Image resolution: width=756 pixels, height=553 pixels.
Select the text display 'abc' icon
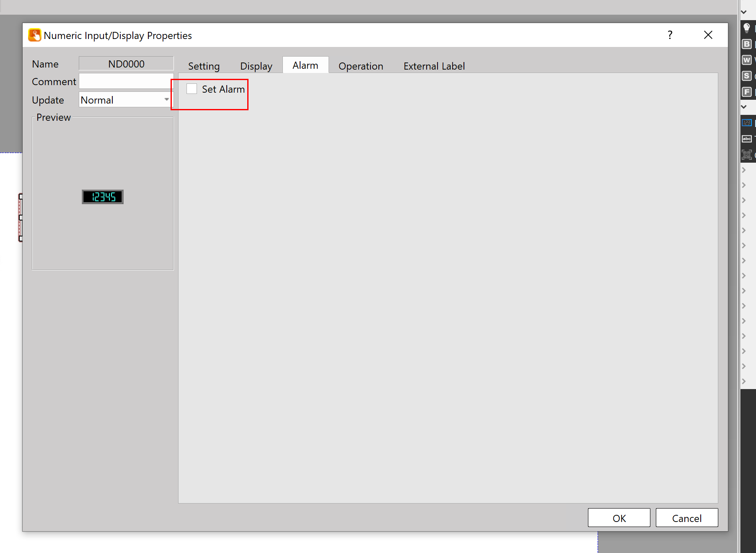tap(746, 139)
